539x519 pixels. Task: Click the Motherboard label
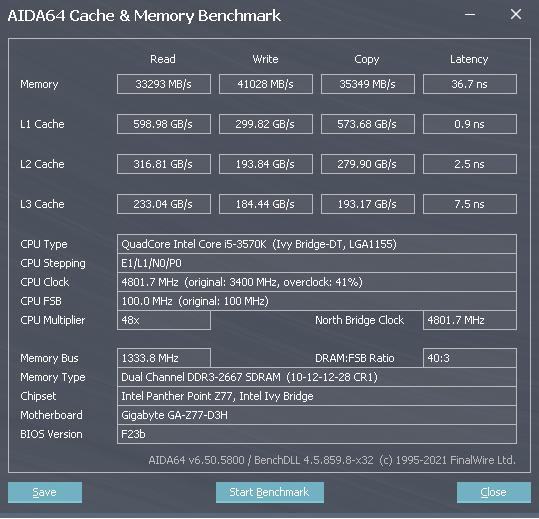point(51,415)
